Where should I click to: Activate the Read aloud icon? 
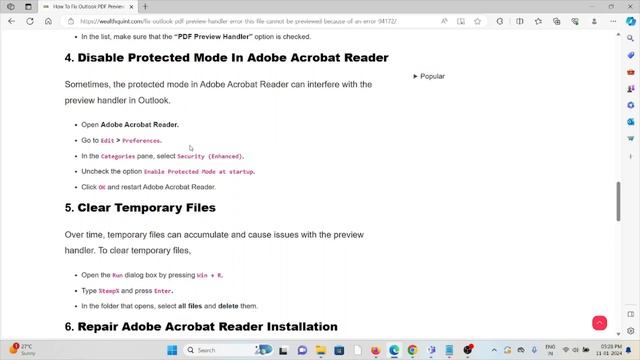click(444, 21)
